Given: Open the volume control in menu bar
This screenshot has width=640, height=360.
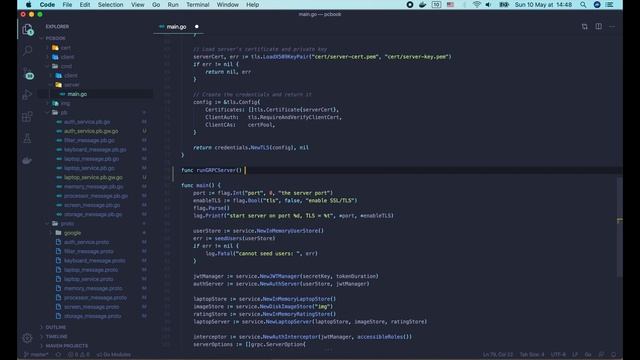Looking at the screenshot, I should point(488,4).
